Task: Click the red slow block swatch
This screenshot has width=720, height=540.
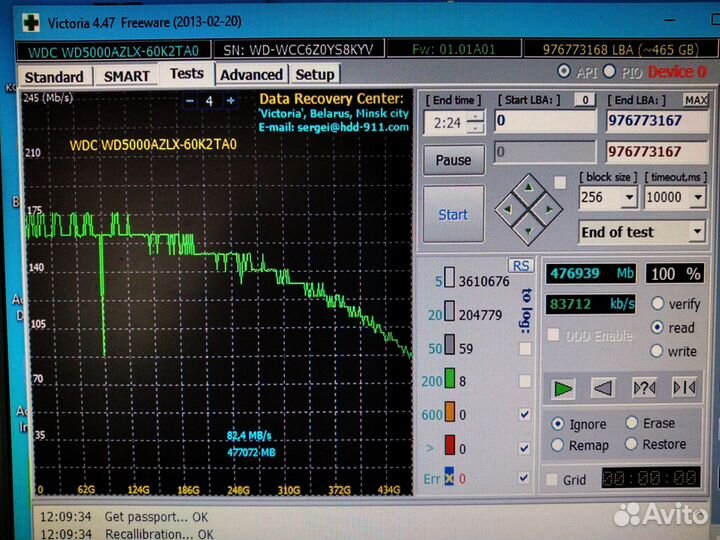Action: [450, 445]
